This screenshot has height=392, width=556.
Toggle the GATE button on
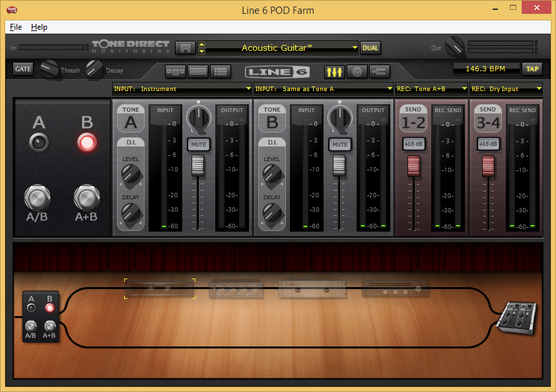(22, 69)
